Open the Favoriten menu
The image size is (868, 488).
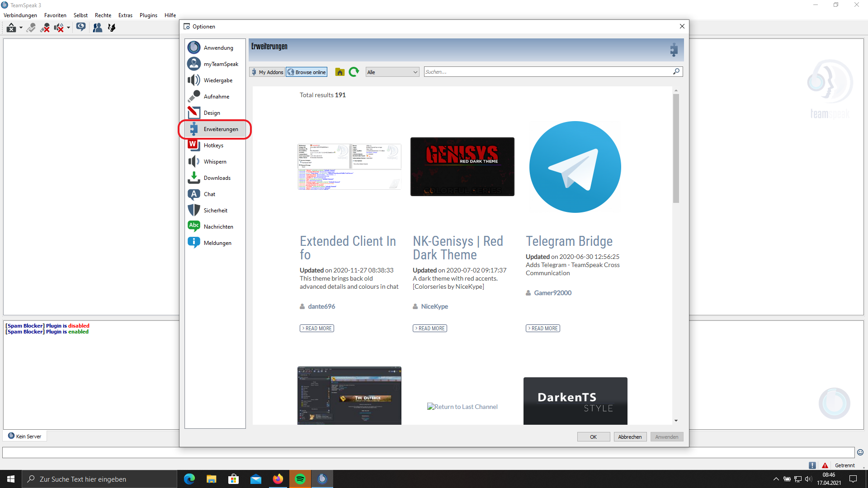(x=55, y=15)
